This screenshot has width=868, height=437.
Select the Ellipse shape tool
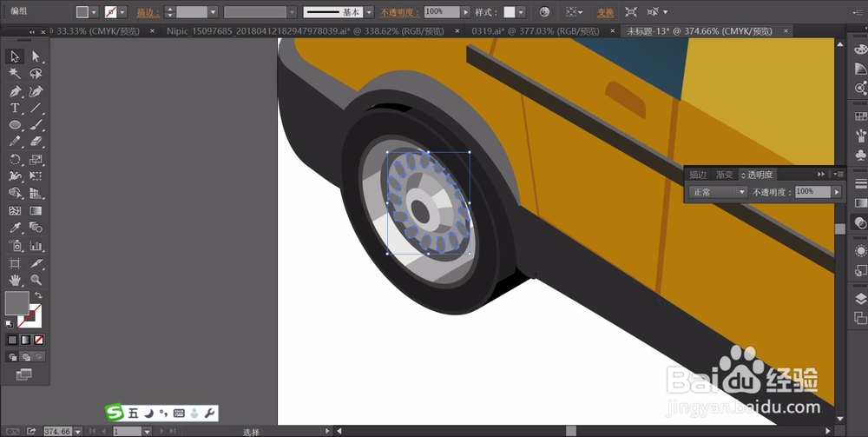pos(15,125)
